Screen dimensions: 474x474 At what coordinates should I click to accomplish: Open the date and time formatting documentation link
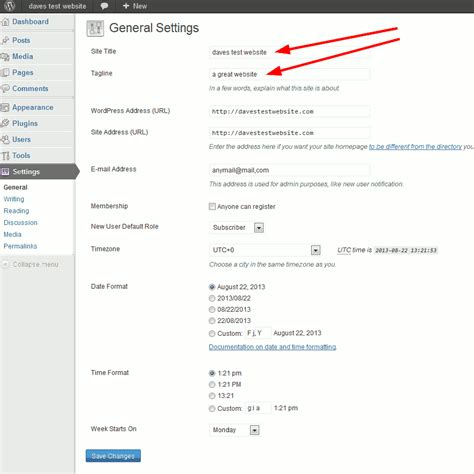(x=273, y=347)
